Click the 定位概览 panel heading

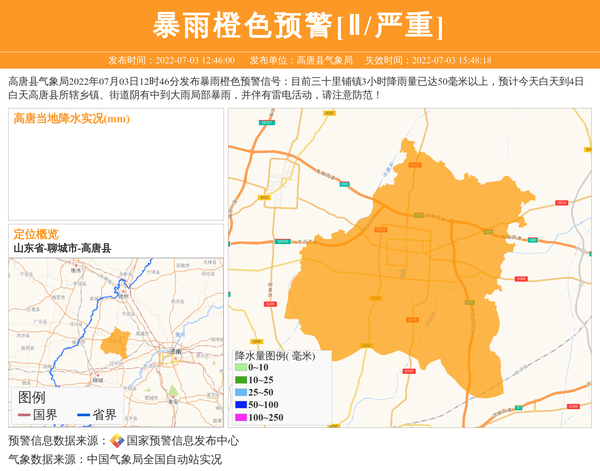point(36,234)
